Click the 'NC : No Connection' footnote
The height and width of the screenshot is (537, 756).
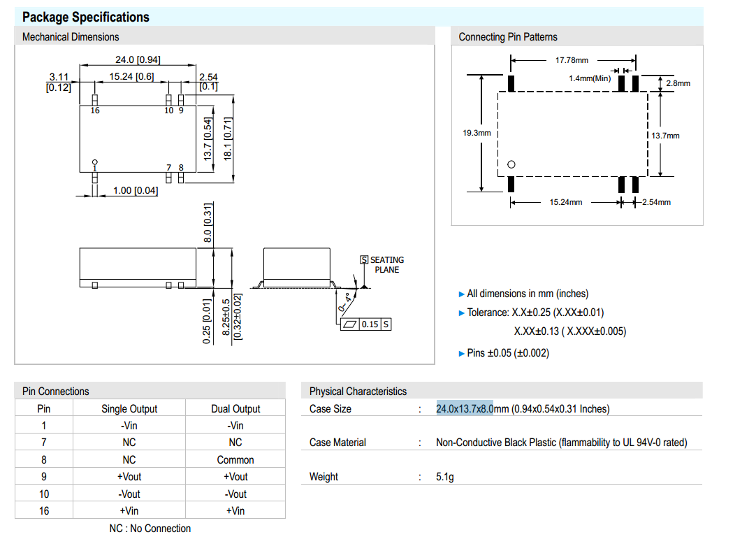point(150,529)
